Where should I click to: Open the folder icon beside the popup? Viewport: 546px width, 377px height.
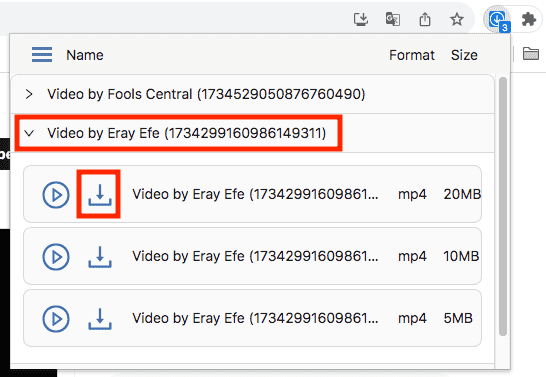tap(531, 54)
